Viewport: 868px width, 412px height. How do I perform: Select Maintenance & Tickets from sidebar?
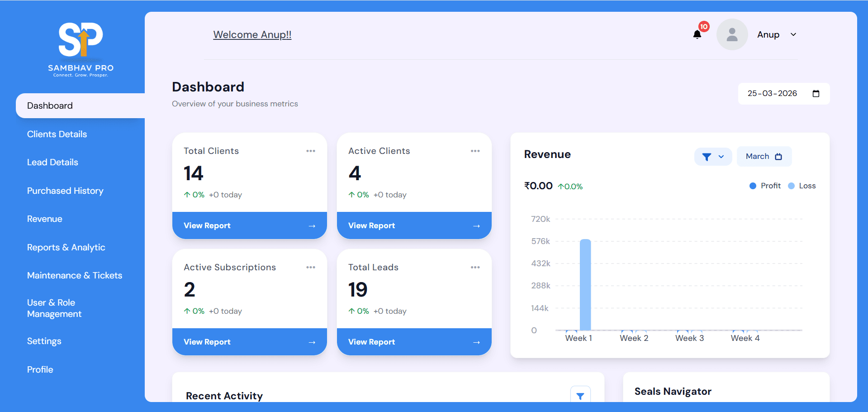(74, 275)
